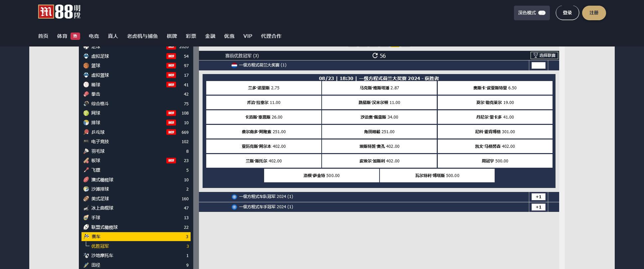Select the athletics icon

86,265
